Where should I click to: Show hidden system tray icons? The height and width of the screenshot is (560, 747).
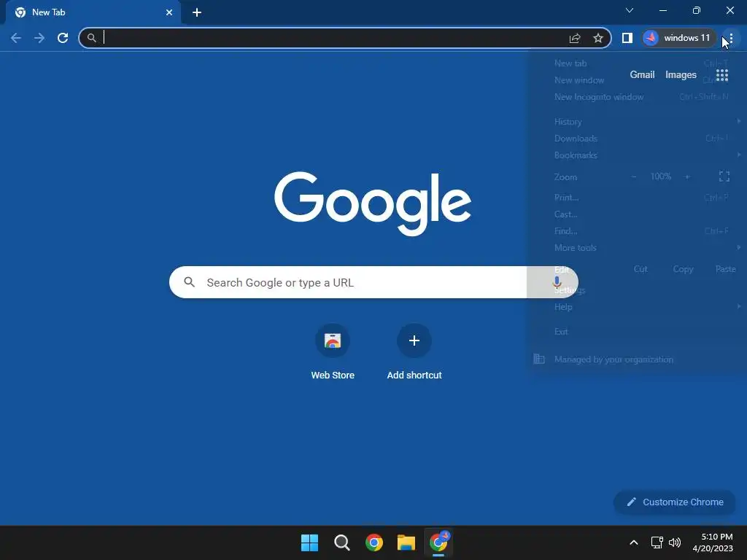[634, 542]
